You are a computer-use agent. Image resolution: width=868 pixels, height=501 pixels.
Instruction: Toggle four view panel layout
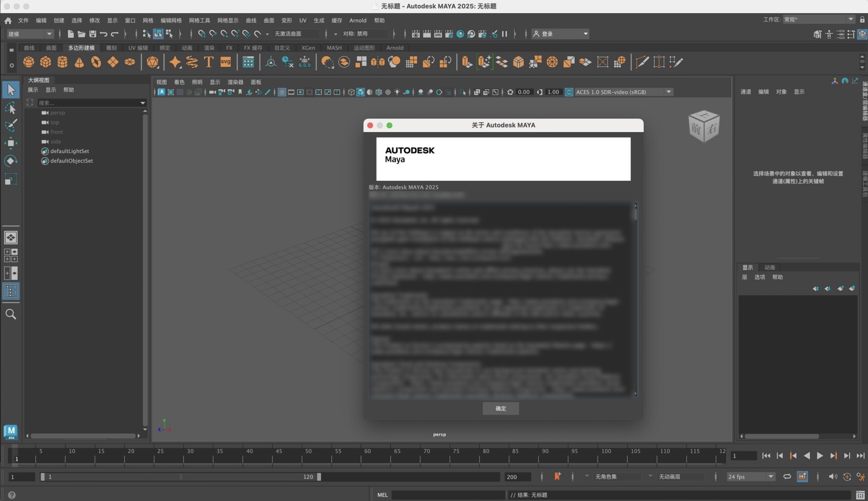click(x=11, y=255)
